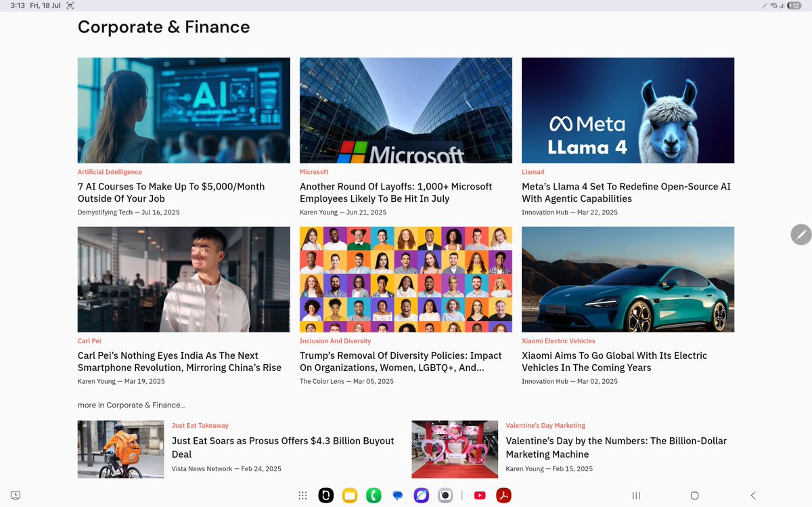812x507 pixels.
Task: Open the Llama4 category tag
Action: (533, 172)
